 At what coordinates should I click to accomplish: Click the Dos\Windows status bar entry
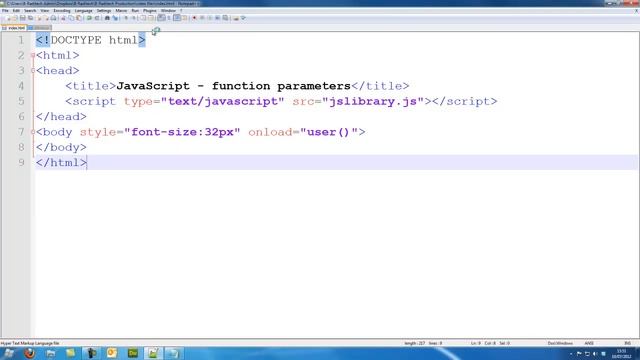pyautogui.click(x=560, y=343)
